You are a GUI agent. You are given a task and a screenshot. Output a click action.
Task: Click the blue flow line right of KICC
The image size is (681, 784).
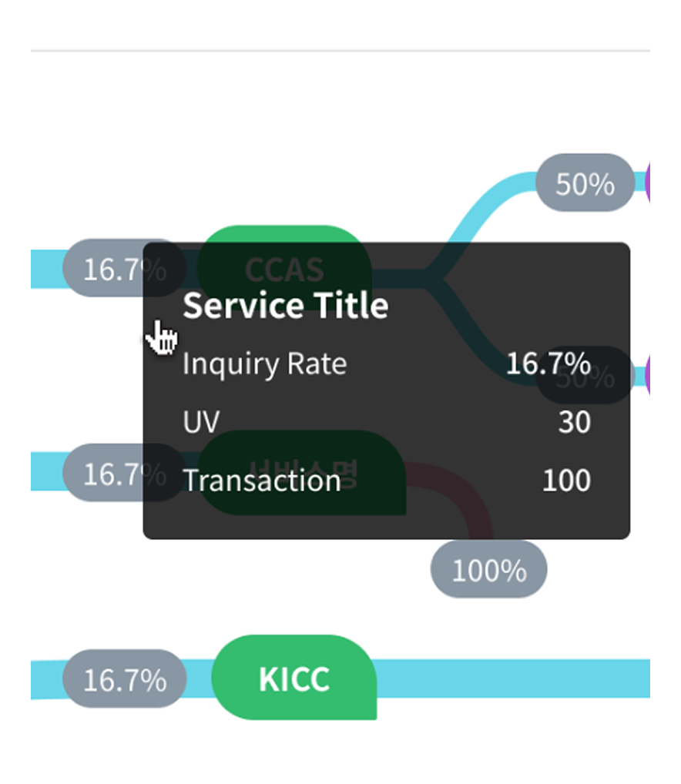pyautogui.click(x=514, y=678)
